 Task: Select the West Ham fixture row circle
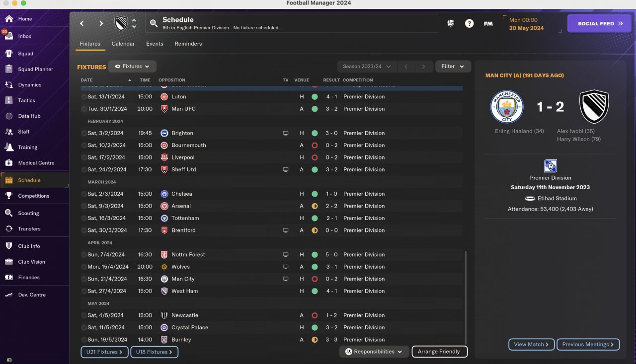pyautogui.click(x=83, y=291)
